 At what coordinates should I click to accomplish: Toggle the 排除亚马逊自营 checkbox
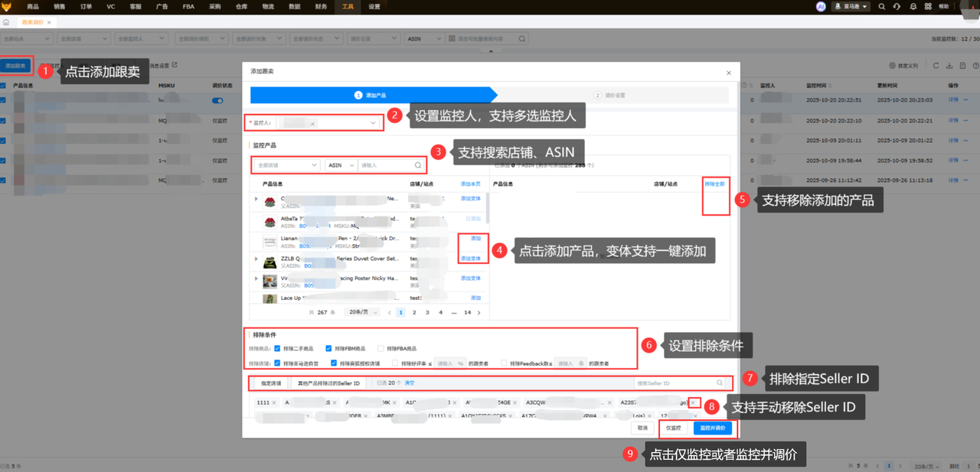pos(278,363)
